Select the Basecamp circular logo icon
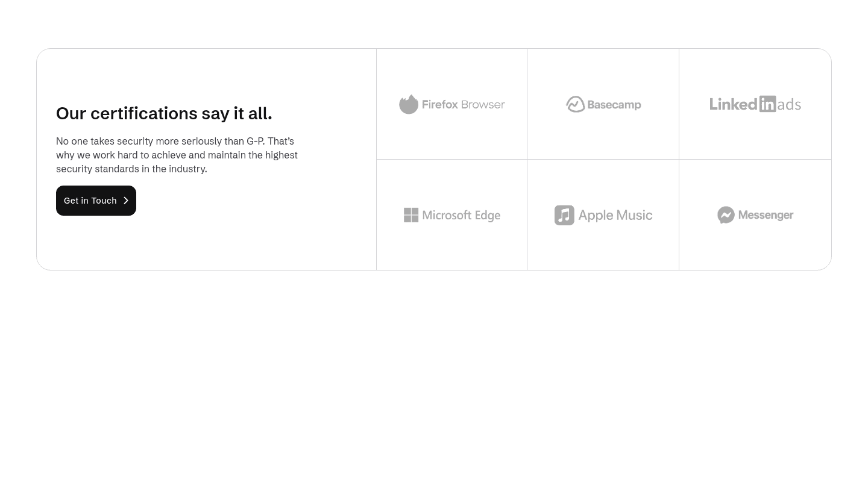This screenshot has height=488, width=868. coord(575,104)
